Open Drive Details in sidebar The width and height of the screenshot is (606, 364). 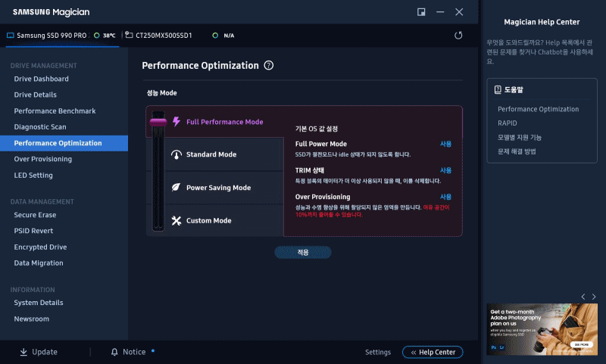[x=35, y=95]
